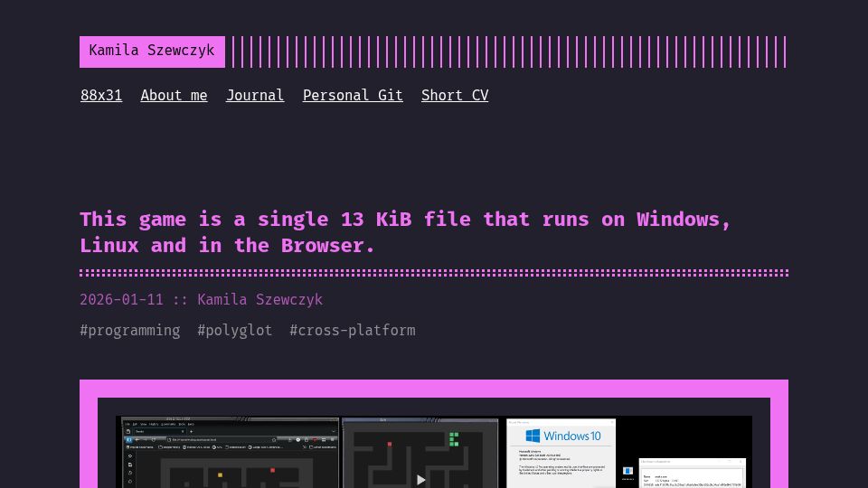The image size is (868, 488).
Task: Open the Journal link
Action: [x=255, y=95]
